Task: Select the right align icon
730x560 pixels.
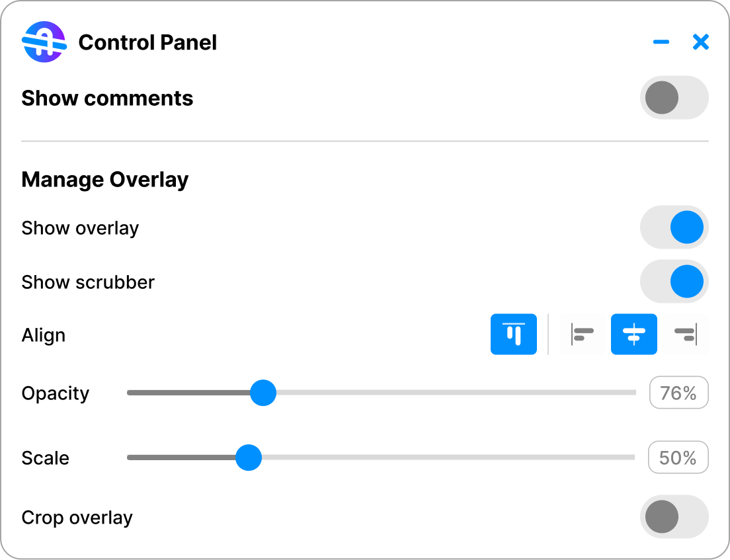Action: 686,335
